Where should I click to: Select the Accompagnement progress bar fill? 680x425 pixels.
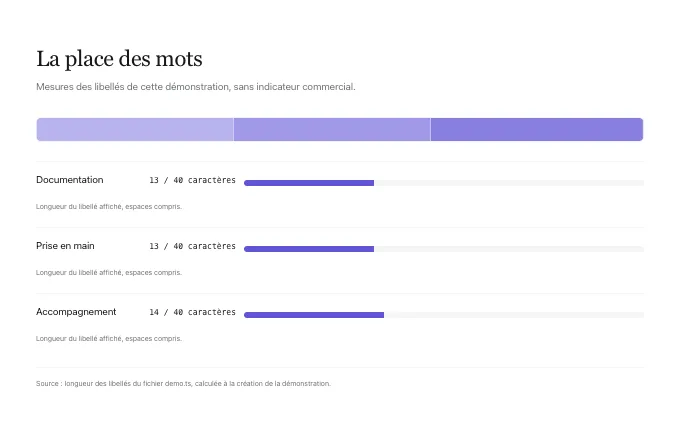314,315
